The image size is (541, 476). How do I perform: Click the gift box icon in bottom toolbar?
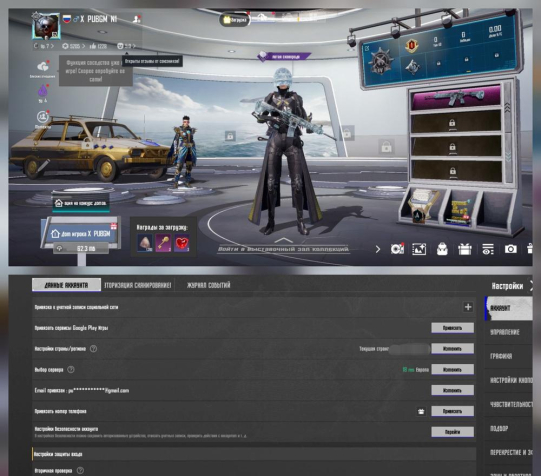(465, 249)
